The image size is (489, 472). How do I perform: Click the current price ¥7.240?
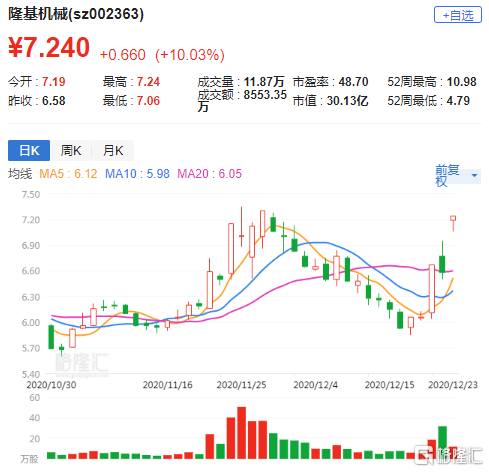[49, 47]
